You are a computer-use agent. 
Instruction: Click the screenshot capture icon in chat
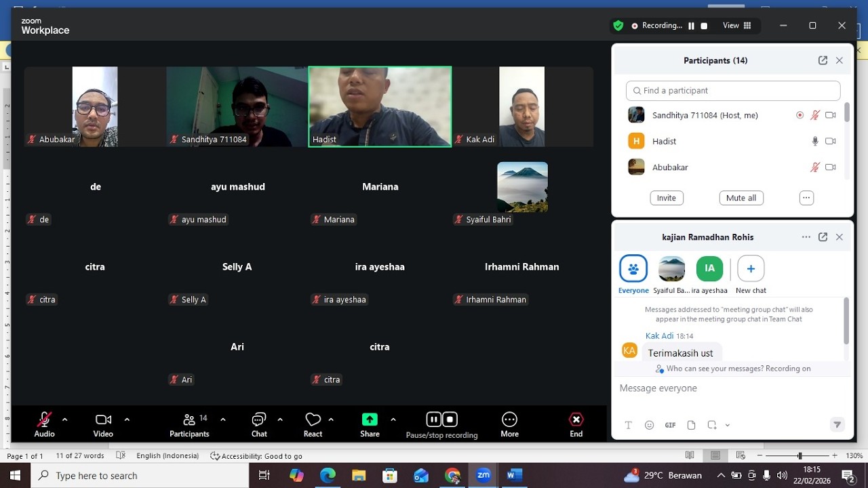[x=712, y=425]
